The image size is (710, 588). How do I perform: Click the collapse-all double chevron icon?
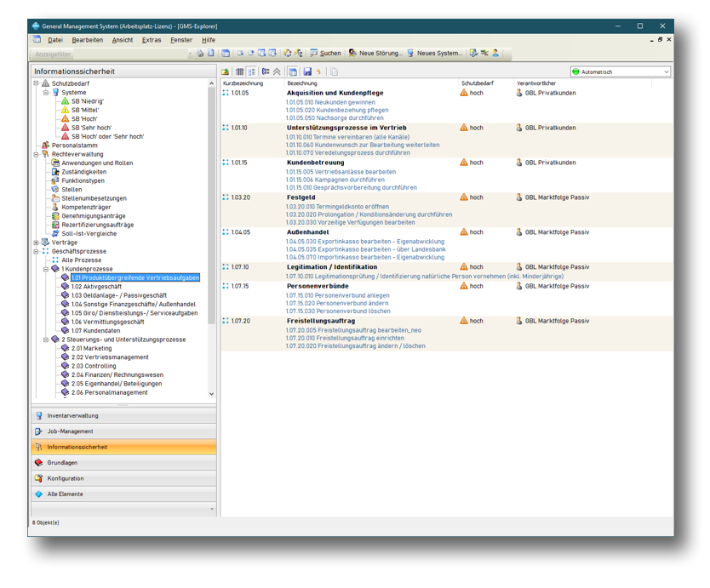(x=278, y=72)
